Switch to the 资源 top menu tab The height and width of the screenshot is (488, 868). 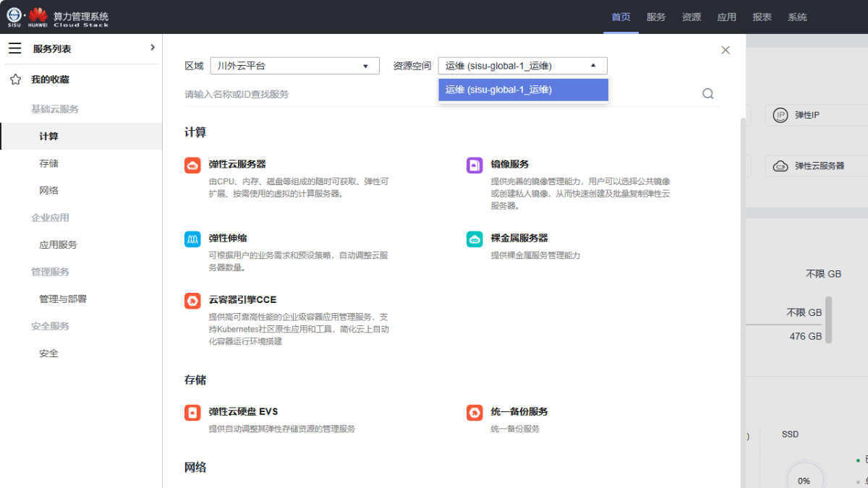pos(692,17)
